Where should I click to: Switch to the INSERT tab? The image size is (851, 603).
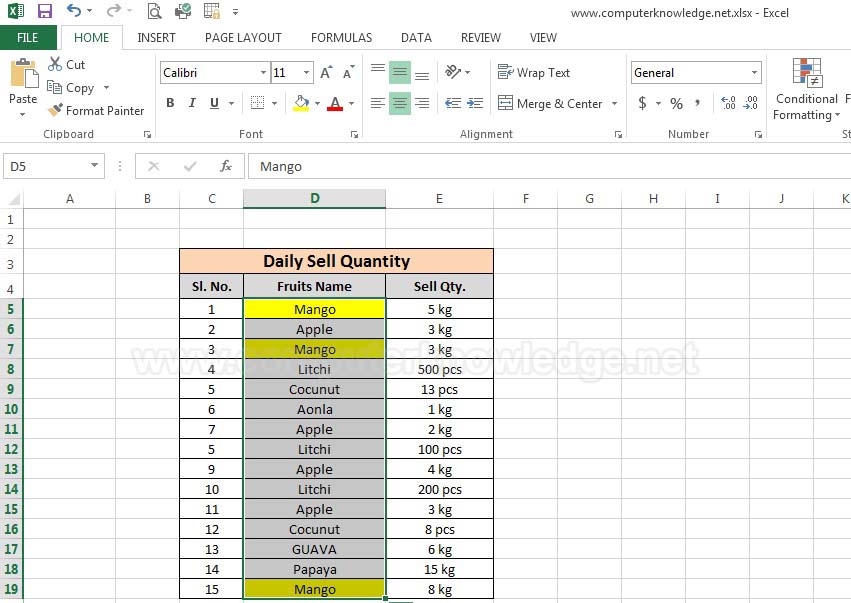[x=156, y=37]
